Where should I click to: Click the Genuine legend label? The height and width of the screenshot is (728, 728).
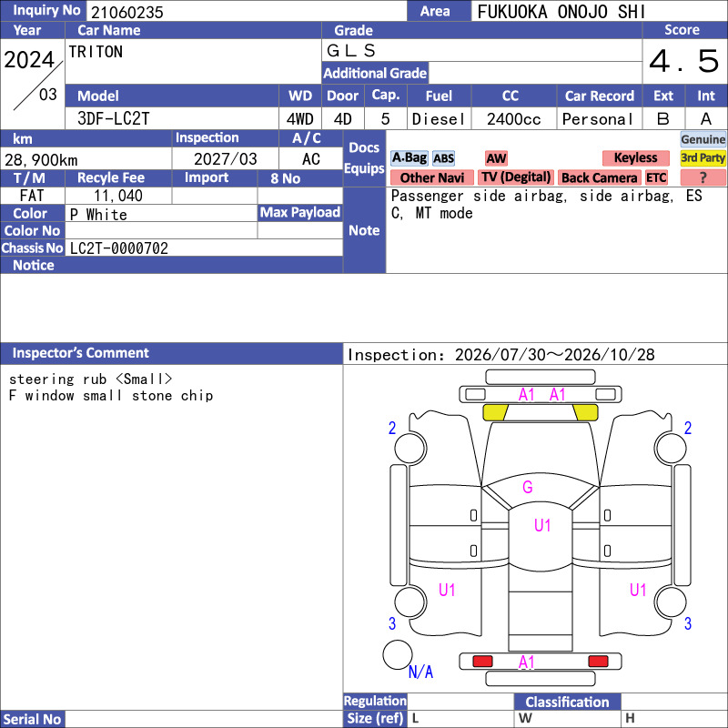tap(703, 139)
